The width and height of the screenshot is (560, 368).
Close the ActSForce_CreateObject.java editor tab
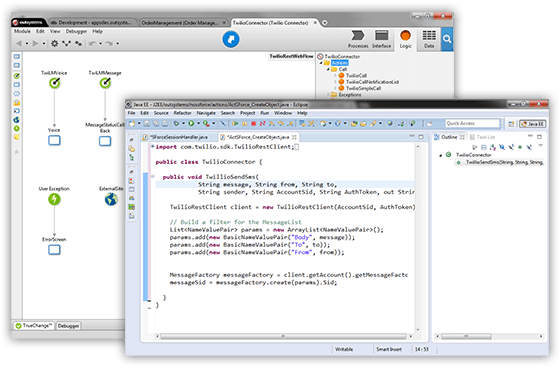(294, 137)
